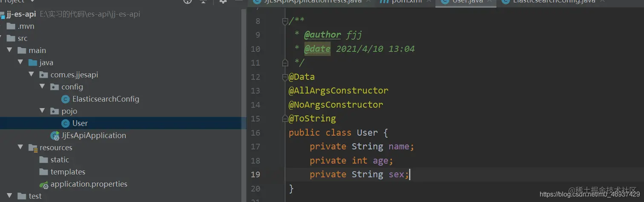Fold the Javadoc comment at line 8

(x=285, y=21)
